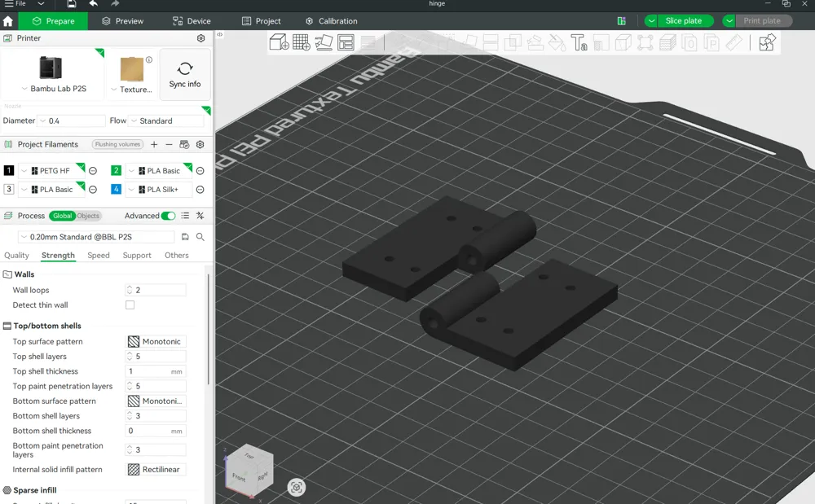Switch process scope to Objects
Image resolution: width=815 pixels, height=504 pixels.
click(x=88, y=216)
